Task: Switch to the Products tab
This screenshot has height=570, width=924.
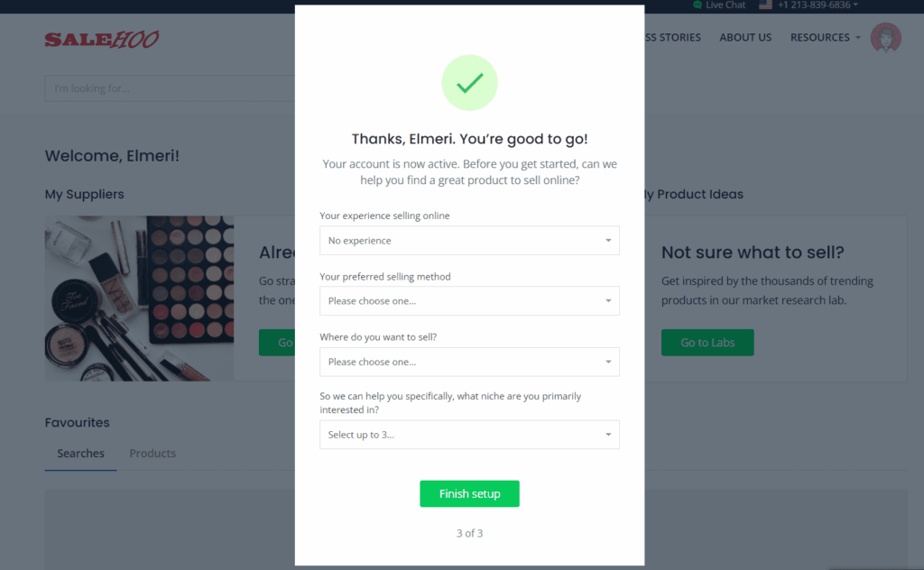Action: pos(152,453)
